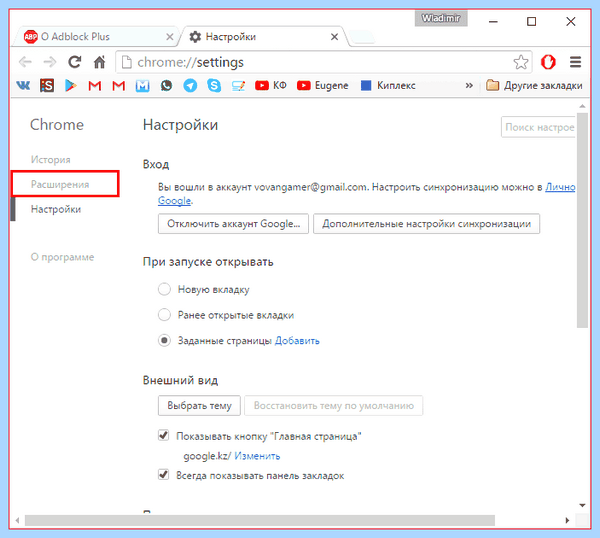Minimize the Chrome window
The image size is (600, 538).
493,21
